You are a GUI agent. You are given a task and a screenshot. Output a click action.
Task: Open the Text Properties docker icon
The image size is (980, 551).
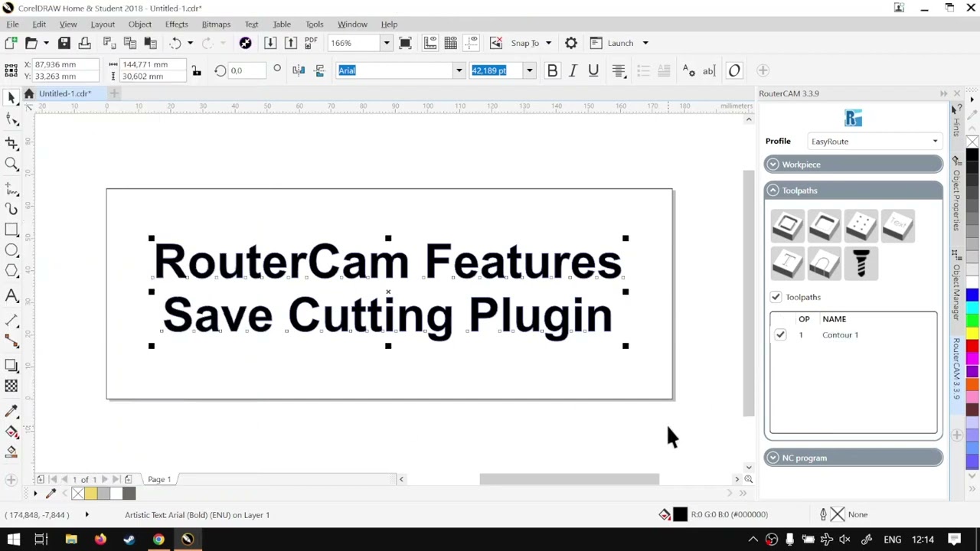688,70
